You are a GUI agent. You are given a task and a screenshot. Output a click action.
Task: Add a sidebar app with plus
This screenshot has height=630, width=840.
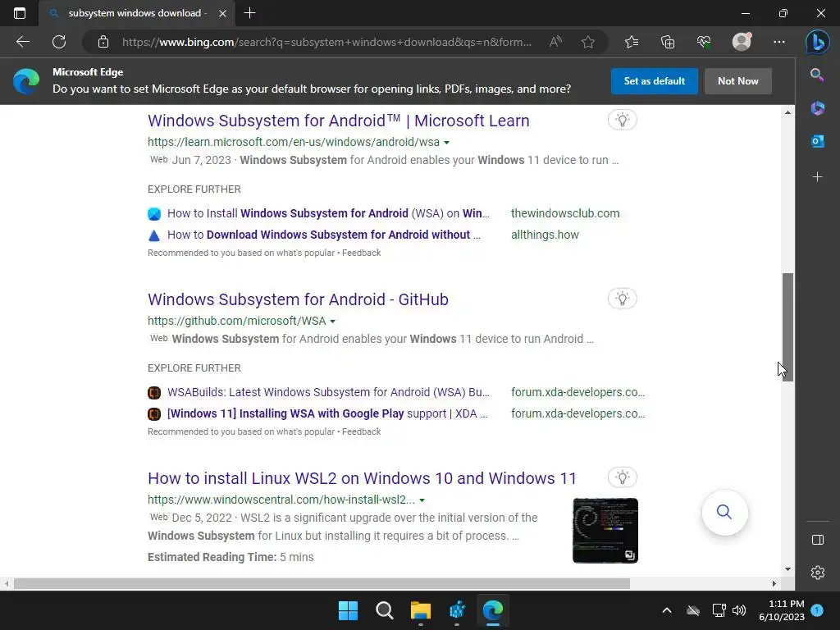coord(818,176)
